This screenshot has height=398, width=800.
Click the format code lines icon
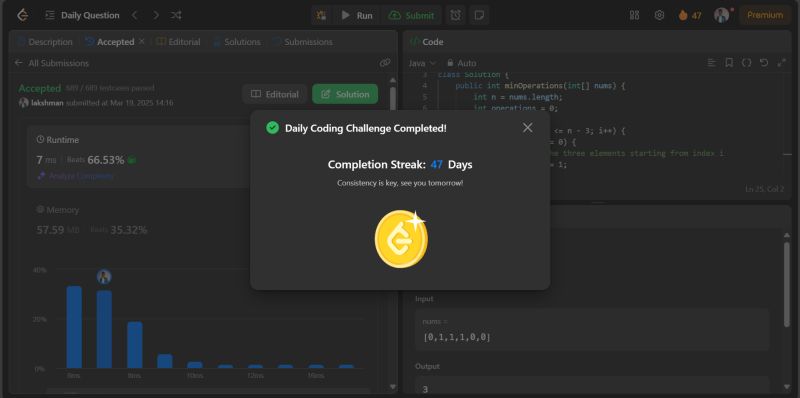[x=712, y=63]
